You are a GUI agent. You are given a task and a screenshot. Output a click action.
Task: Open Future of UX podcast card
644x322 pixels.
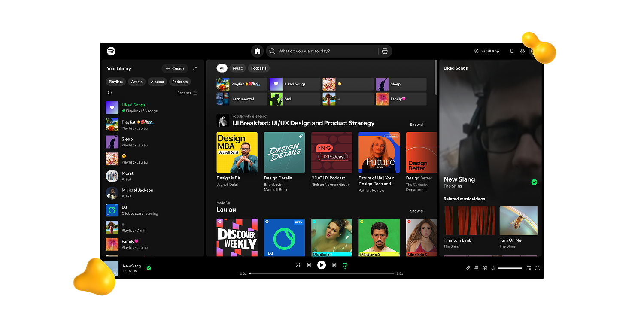(379, 162)
